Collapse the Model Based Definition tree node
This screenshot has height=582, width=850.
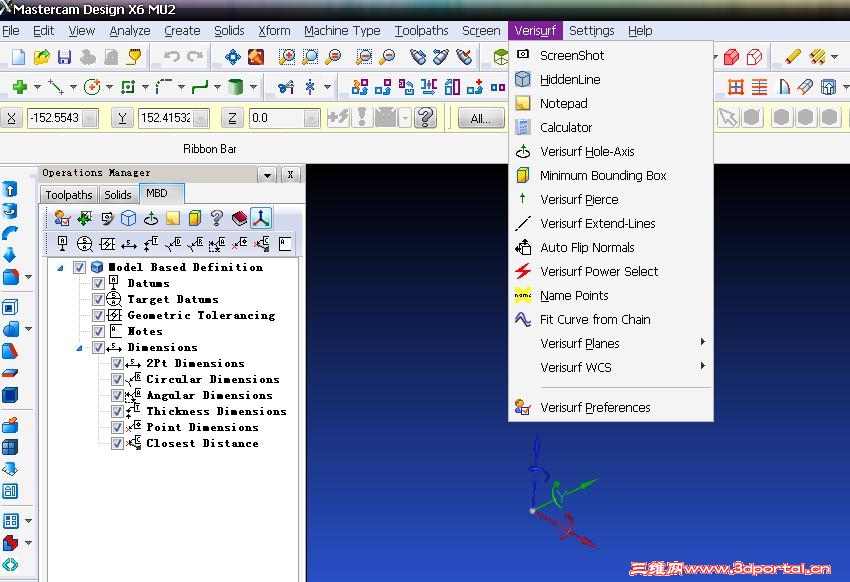60,268
